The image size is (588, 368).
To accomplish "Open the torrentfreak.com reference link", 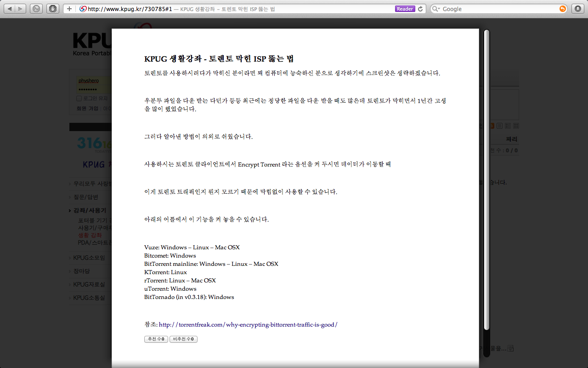I will pos(248,324).
